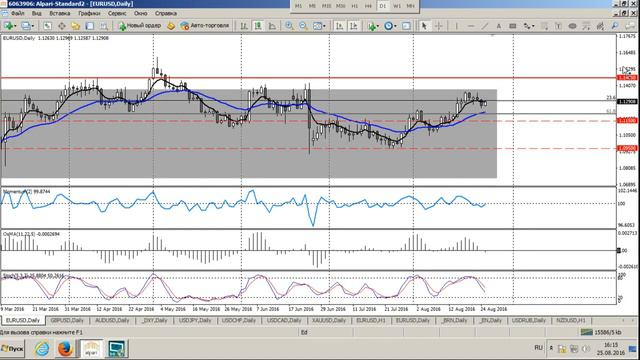Expand the arrows objects dropdown
This screenshot has width=640, height=360.
pos(533,26)
